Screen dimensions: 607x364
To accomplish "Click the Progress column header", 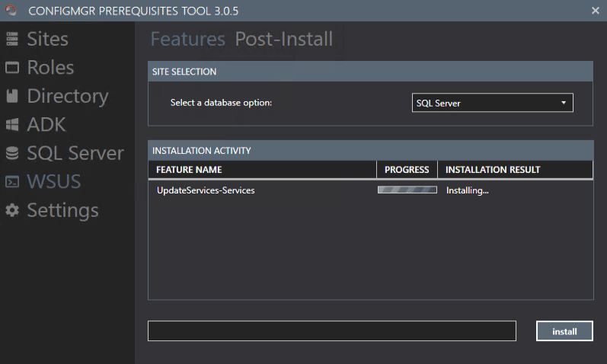I will 407,170.
